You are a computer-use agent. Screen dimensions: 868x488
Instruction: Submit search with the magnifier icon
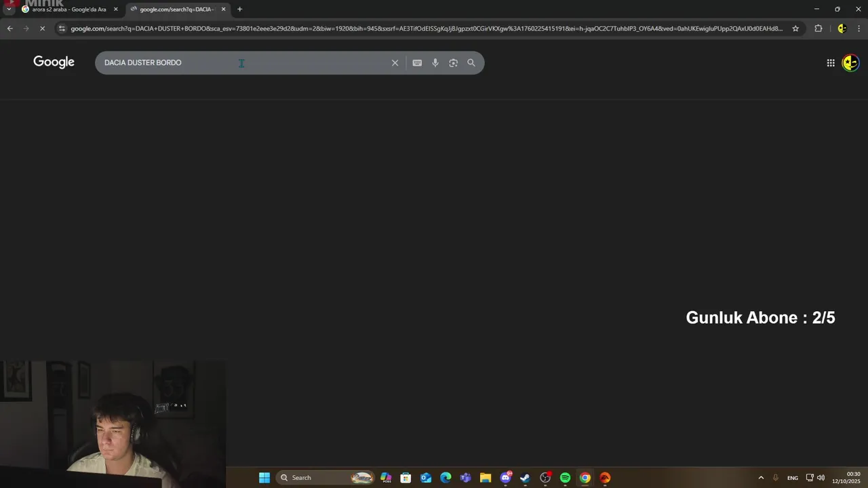[471, 63]
